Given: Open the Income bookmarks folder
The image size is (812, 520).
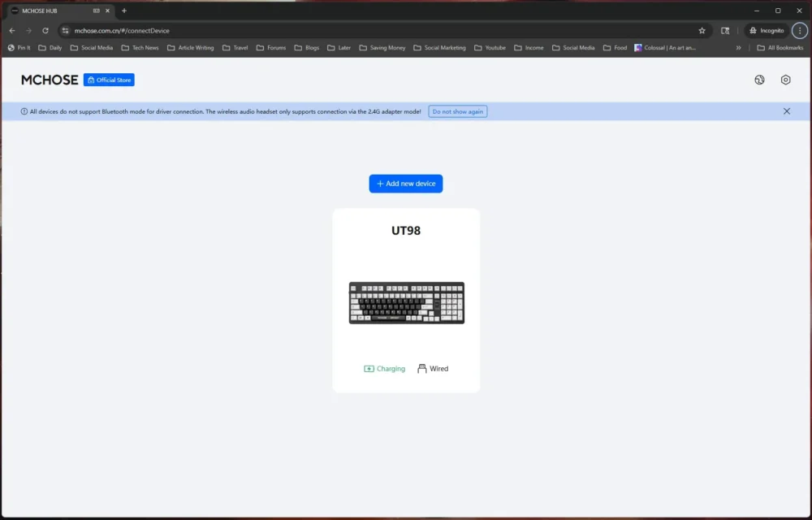Looking at the screenshot, I should 529,48.
